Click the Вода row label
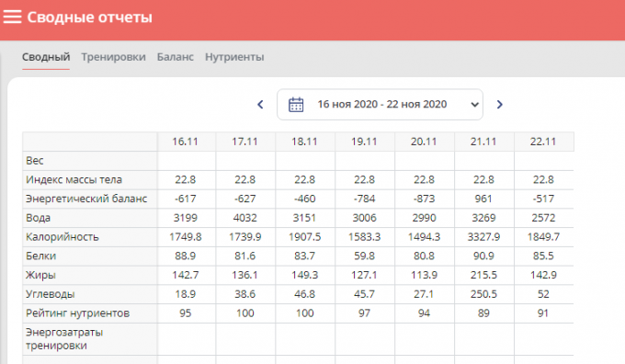The height and width of the screenshot is (364, 625). 38,218
